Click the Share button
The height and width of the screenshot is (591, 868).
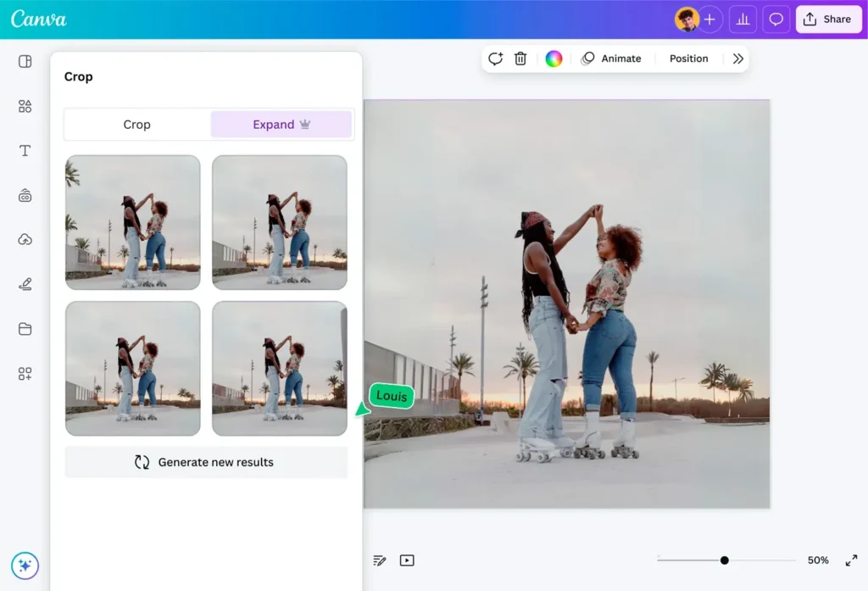tap(828, 19)
